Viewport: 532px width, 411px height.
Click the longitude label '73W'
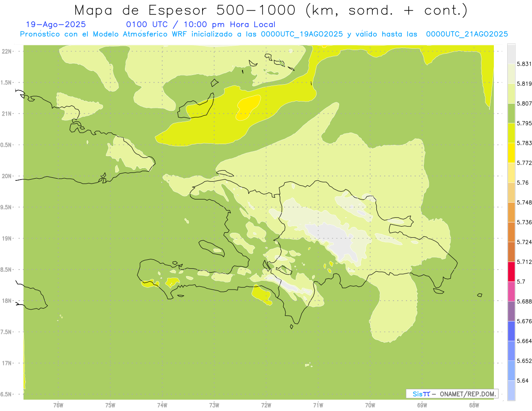pyautogui.click(x=214, y=405)
